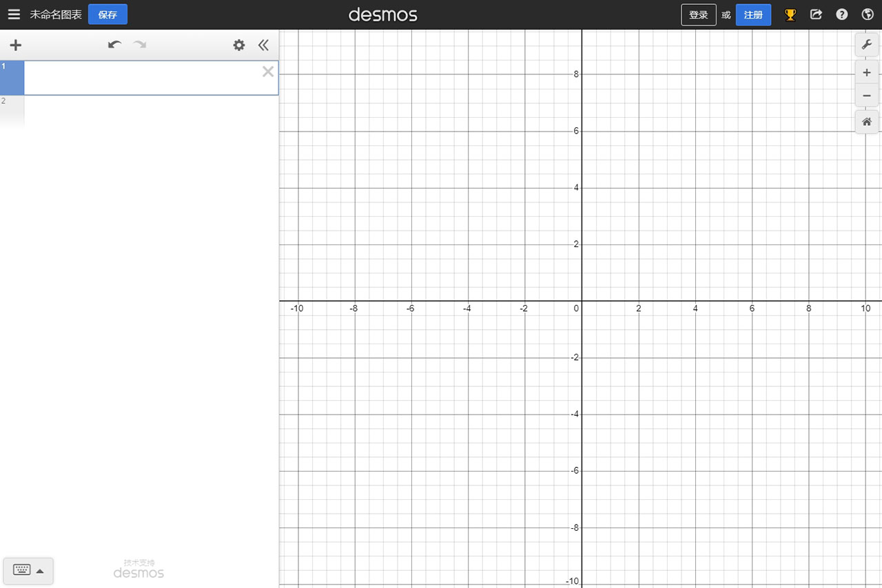This screenshot has height=588, width=882.
Task: Open the language globe icon
Action: pyautogui.click(x=867, y=14)
